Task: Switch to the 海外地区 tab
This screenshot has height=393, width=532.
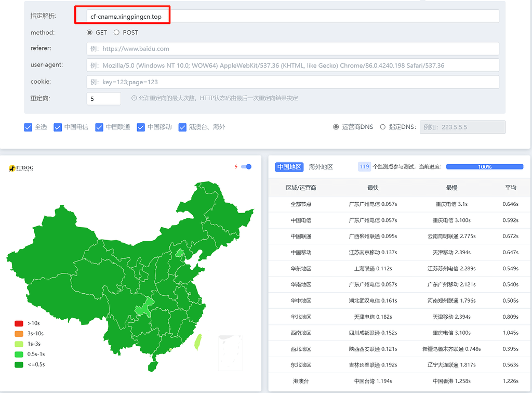Action: click(321, 167)
